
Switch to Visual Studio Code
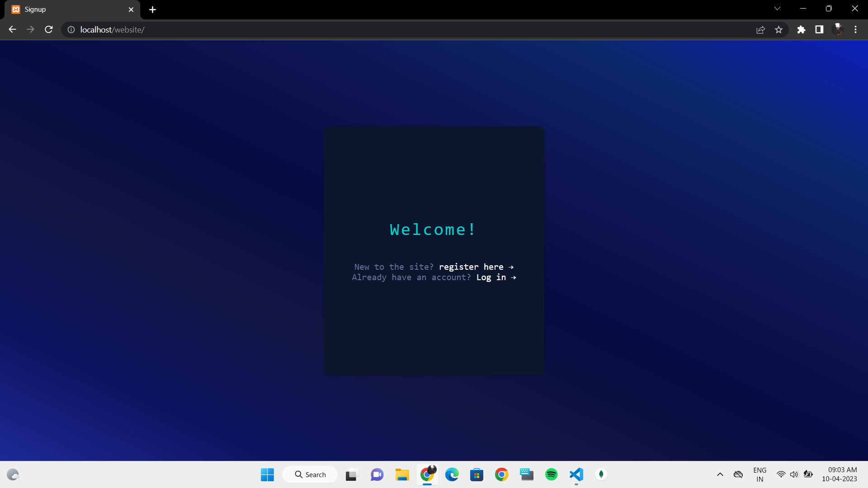(576, 474)
